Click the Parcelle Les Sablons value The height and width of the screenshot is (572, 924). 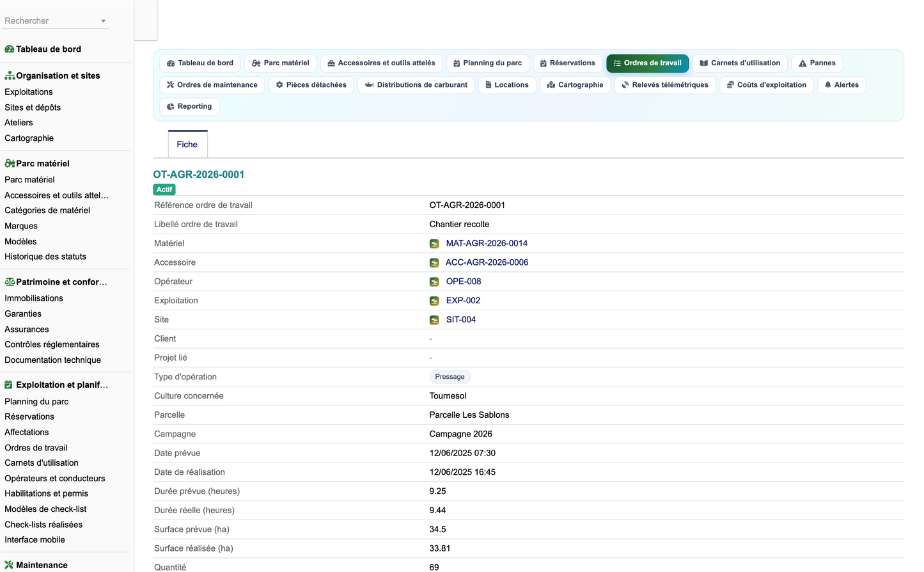pyautogui.click(x=469, y=415)
